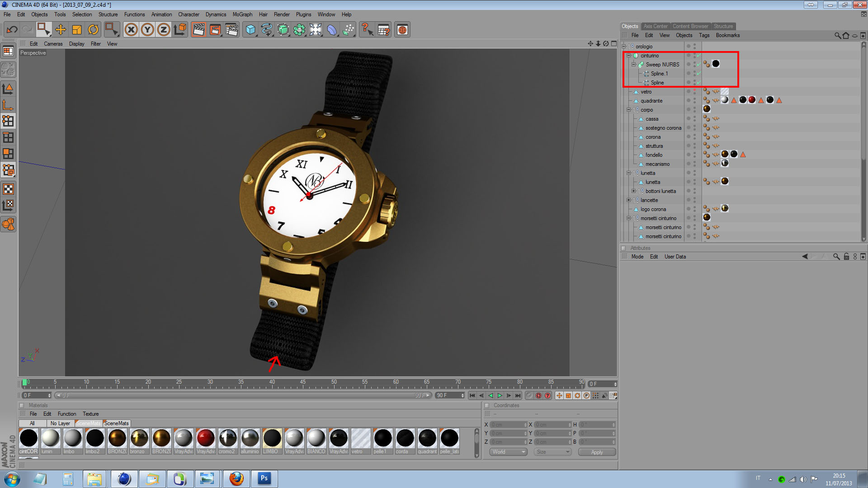The image size is (868, 488).
Task: Click the Record Active Objects keyframe button
Action: click(x=529, y=395)
